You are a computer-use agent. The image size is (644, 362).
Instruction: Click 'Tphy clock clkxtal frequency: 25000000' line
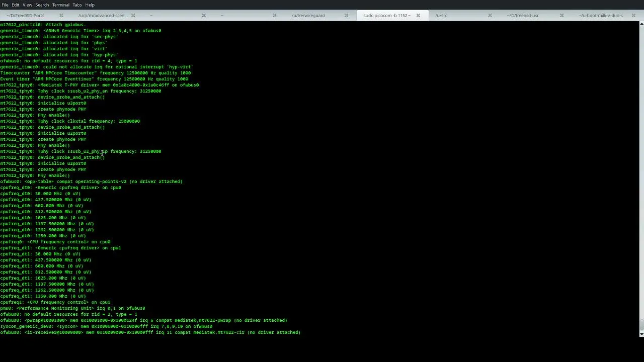70,121
